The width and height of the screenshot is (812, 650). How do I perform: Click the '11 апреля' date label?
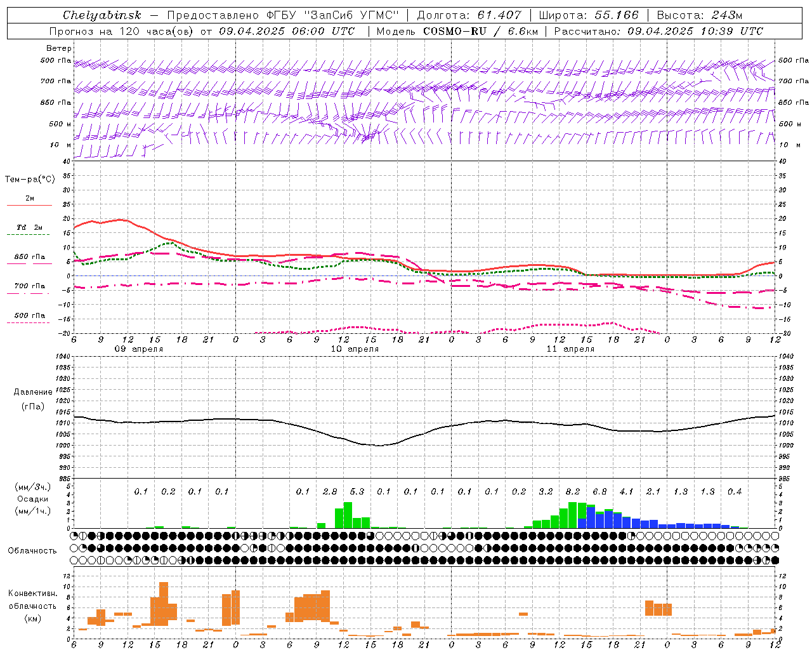click(x=570, y=349)
